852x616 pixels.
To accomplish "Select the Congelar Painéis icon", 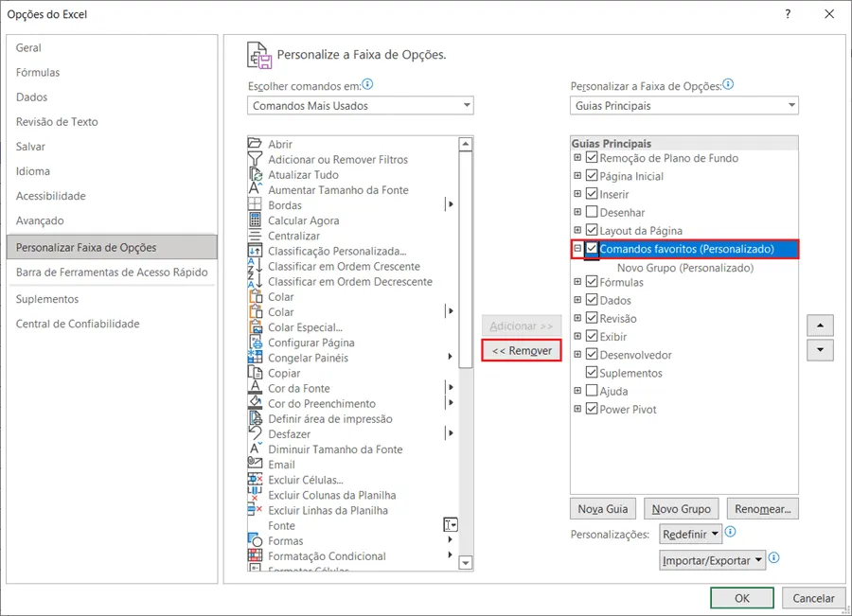I will click(255, 358).
